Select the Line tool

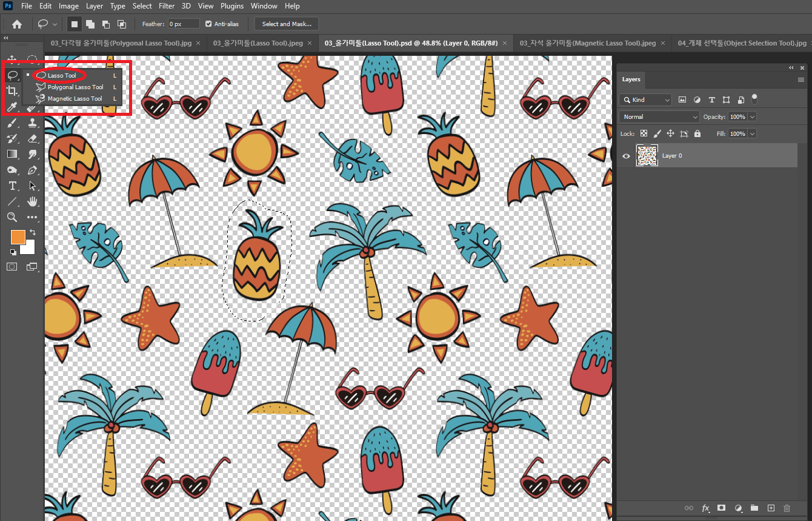(12, 201)
